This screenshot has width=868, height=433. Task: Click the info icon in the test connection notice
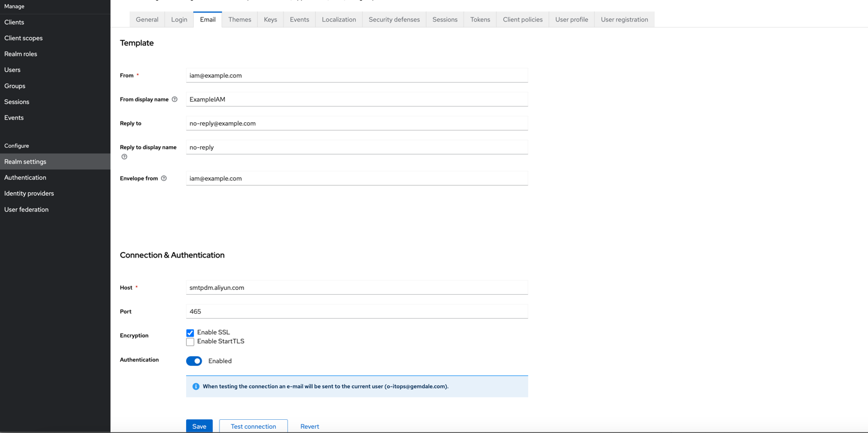[x=196, y=386]
